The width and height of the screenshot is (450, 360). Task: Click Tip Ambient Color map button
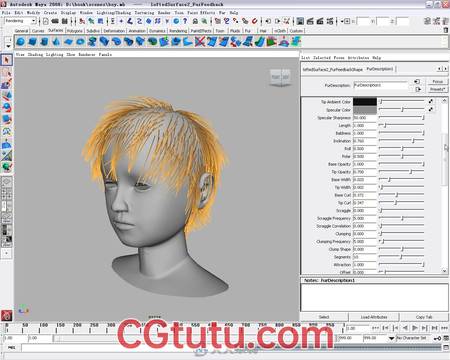point(431,101)
